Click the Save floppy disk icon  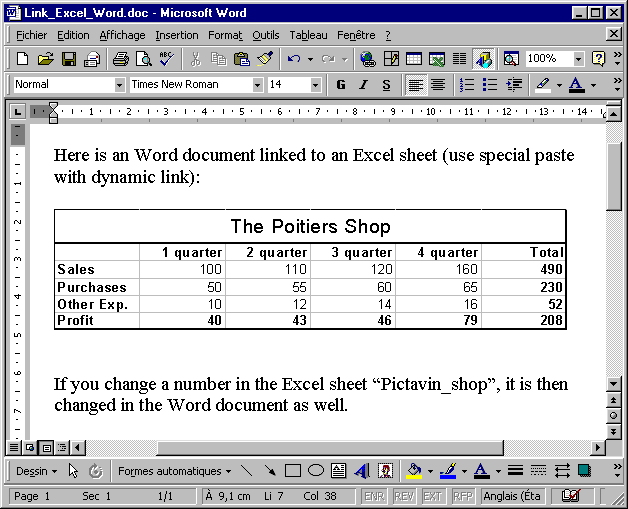69,59
